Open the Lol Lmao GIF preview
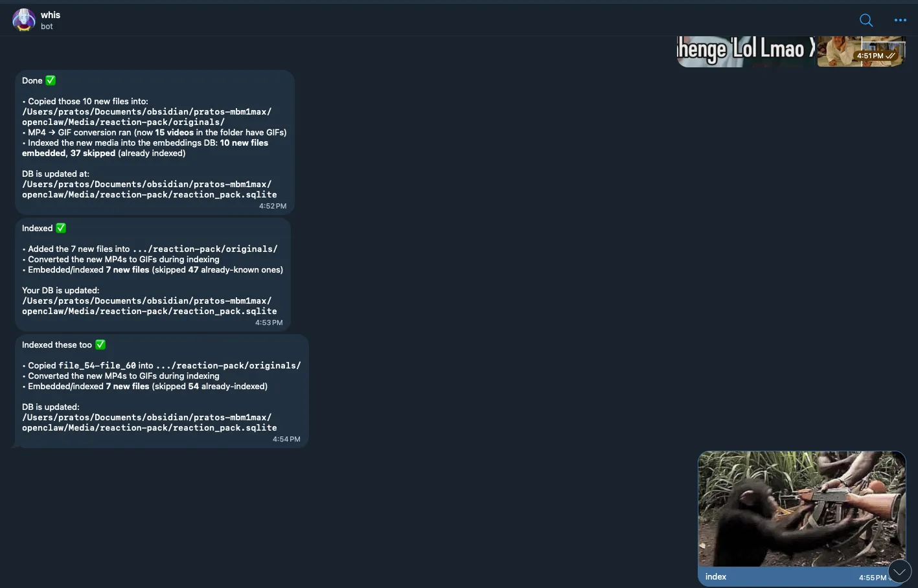This screenshot has width=918, height=588. (745, 51)
